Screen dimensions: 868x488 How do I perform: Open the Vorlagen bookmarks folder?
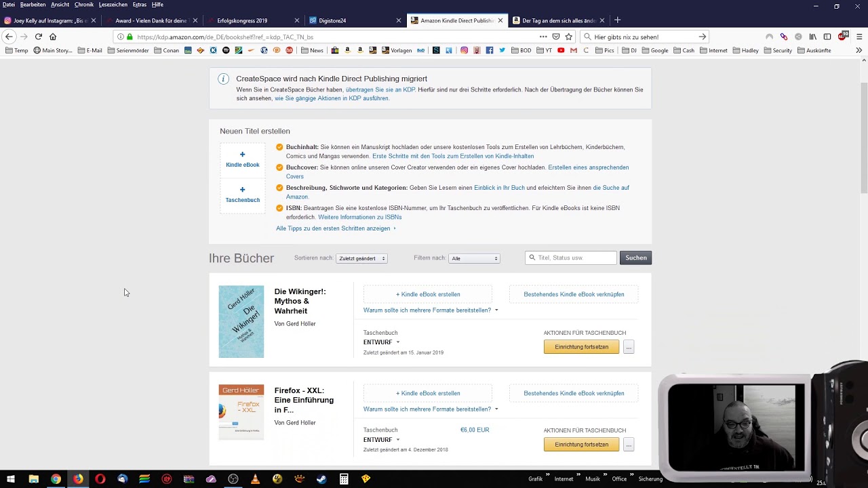(x=397, y=50)
